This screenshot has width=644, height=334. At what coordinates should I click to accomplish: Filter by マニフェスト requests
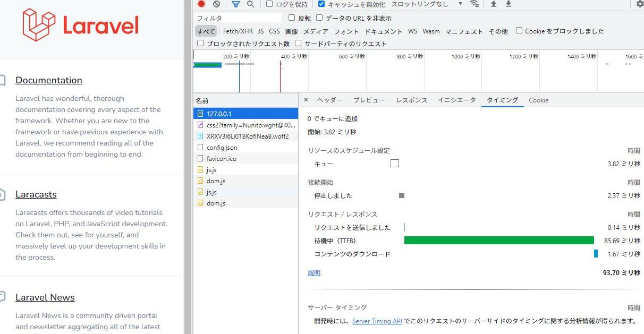click(464, 31)
